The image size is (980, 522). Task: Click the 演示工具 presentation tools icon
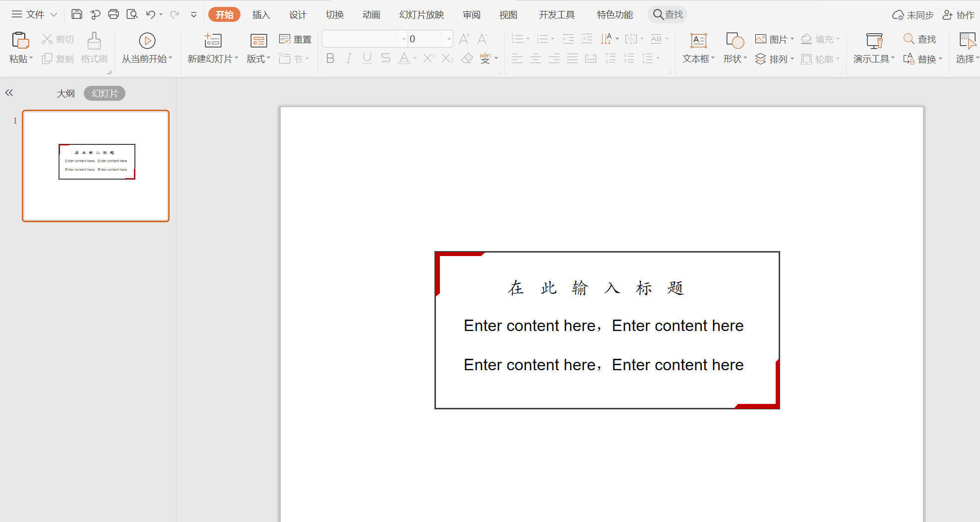tap(874, 41)
